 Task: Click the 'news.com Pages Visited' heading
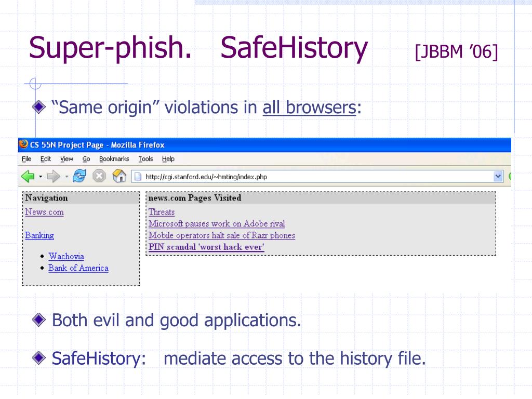tap(195, 198)
